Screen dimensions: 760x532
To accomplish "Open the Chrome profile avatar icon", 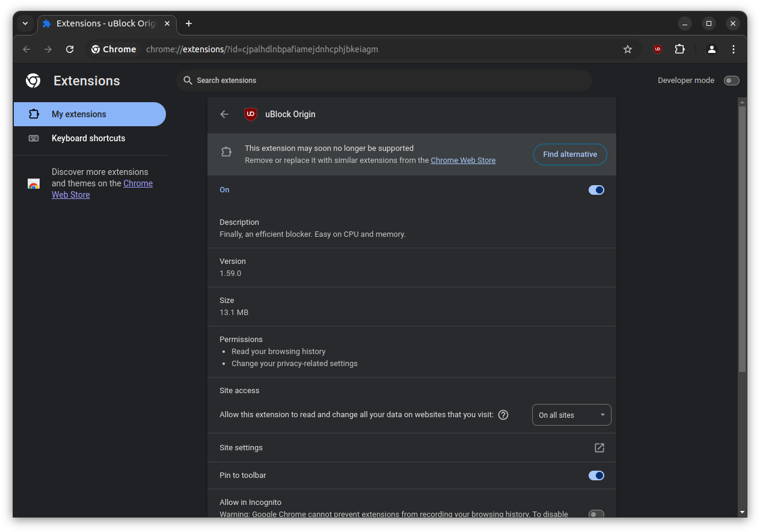I will (x=712, y=49).
